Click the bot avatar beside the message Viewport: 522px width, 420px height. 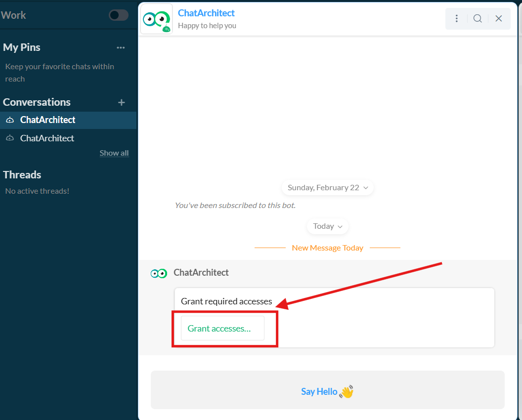tap(159, 273)
